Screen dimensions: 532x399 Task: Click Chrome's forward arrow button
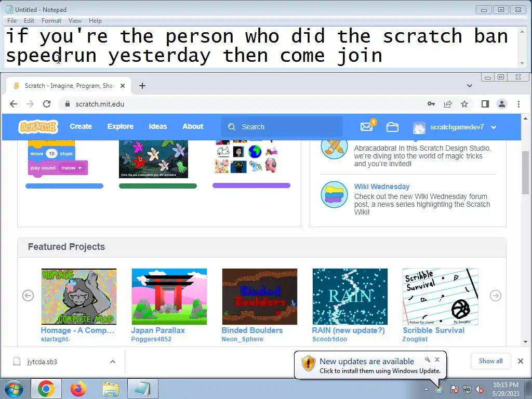pyautogui.click(x=30, y=104)
